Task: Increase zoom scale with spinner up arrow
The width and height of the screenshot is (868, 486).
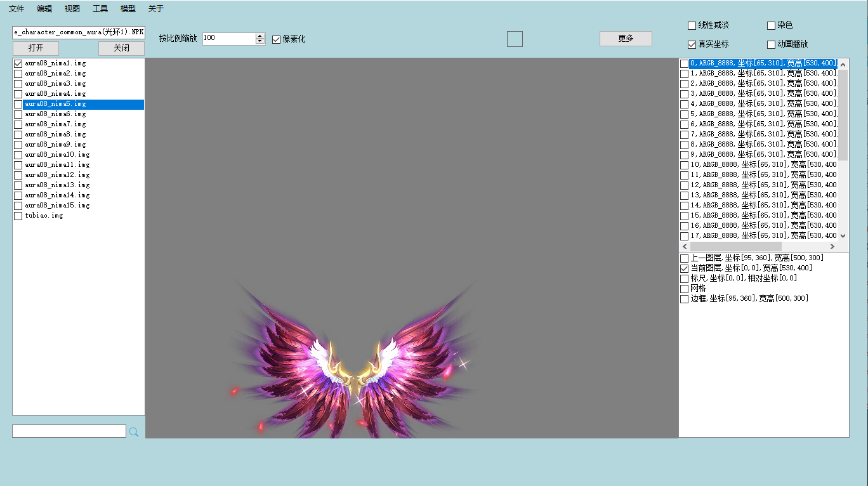Action: 260,36
